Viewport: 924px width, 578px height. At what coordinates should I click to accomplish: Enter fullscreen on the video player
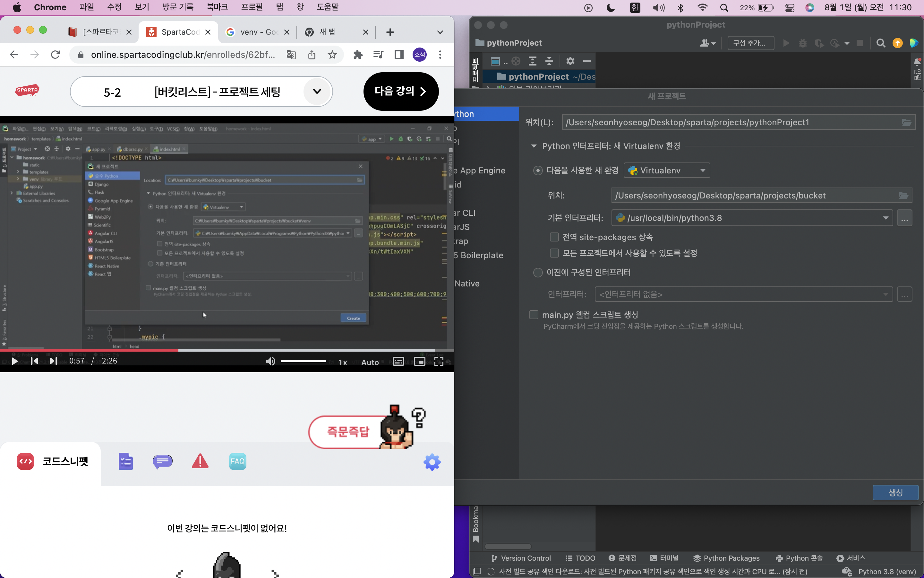click(439, 361)
